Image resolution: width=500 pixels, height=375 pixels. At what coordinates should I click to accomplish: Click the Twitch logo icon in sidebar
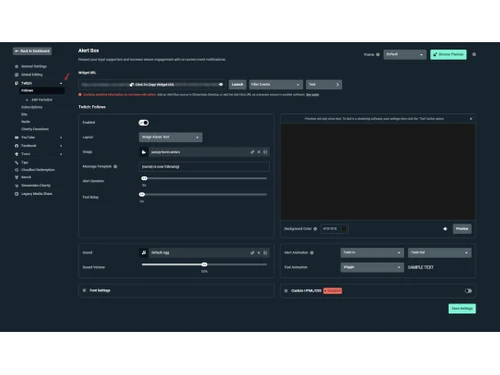16,83
